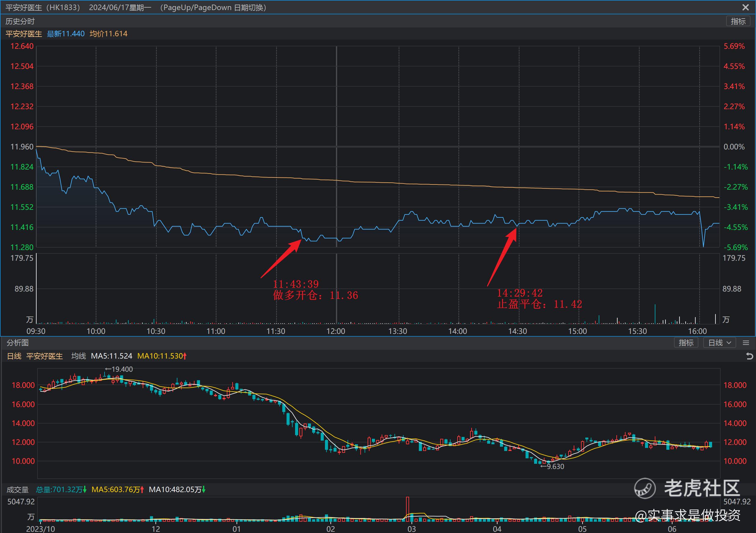Click the 09:30 time axis label
The image size is (756, 533).
coord(36,331)
